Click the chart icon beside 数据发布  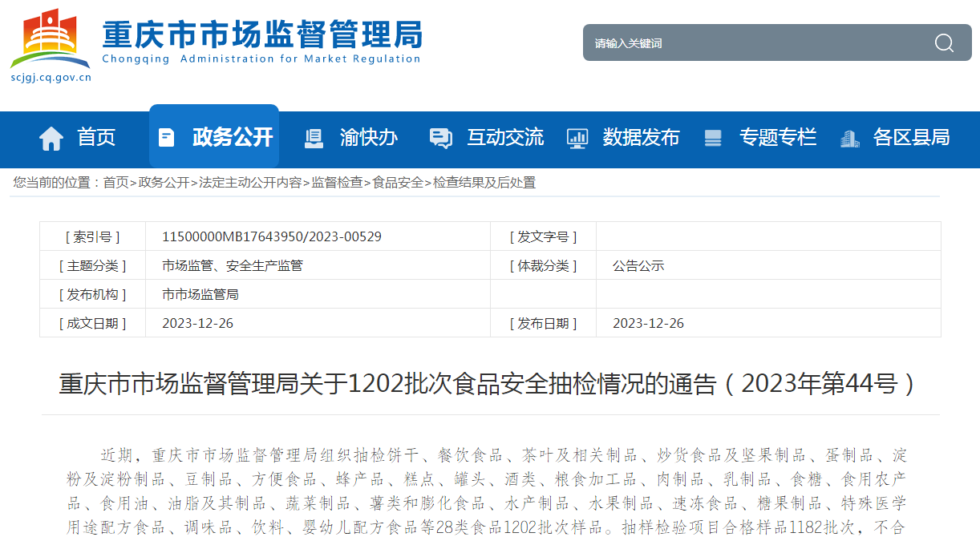click(577, 138)
